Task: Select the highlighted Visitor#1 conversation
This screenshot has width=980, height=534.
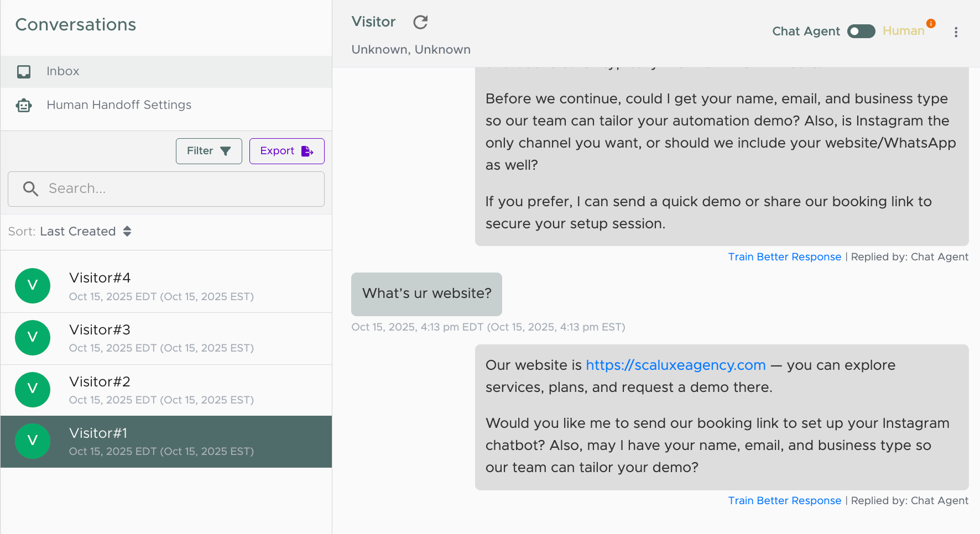Action: pyautogui.click(x=166, y=442)
